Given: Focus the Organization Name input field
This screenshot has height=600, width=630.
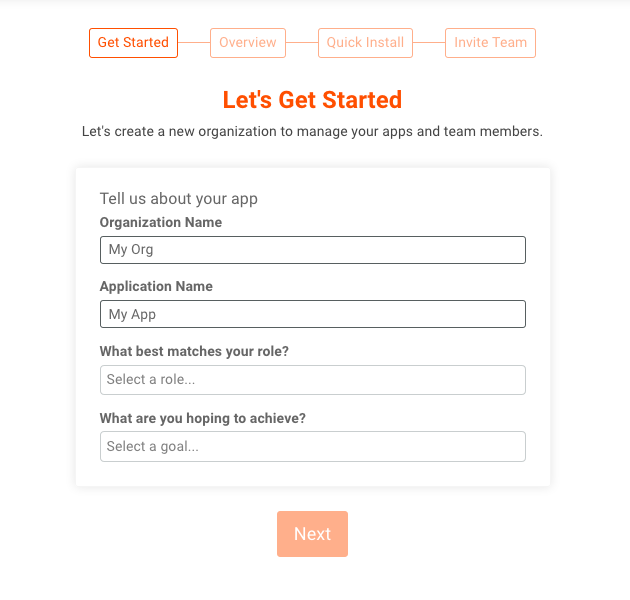Looking at the screenshot, I should (312, 250).
